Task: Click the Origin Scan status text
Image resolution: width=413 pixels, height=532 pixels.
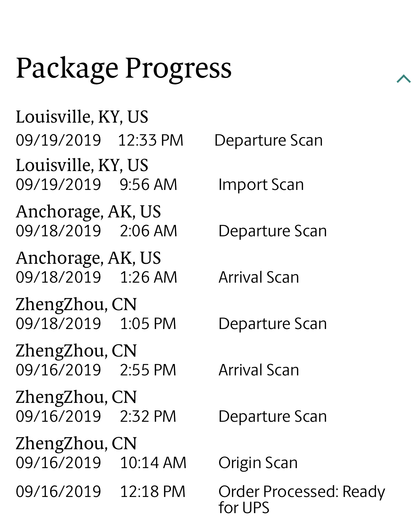Action: (x=258, y=463)
